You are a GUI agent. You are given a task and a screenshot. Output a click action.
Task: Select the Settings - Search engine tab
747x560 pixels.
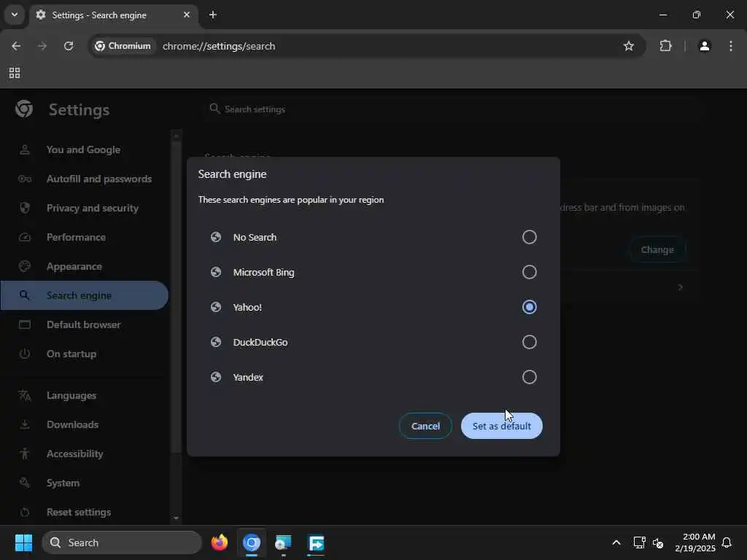click(x=113, y=15)
